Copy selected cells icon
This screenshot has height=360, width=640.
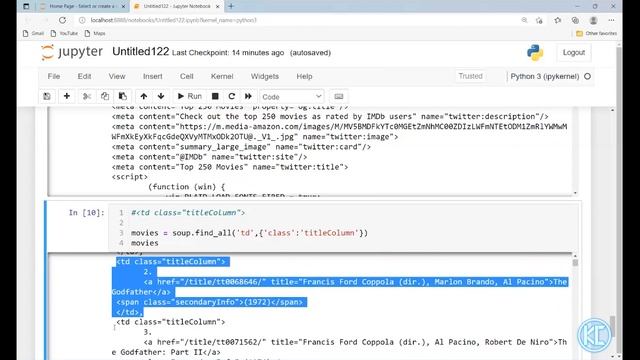pos(105,96)
